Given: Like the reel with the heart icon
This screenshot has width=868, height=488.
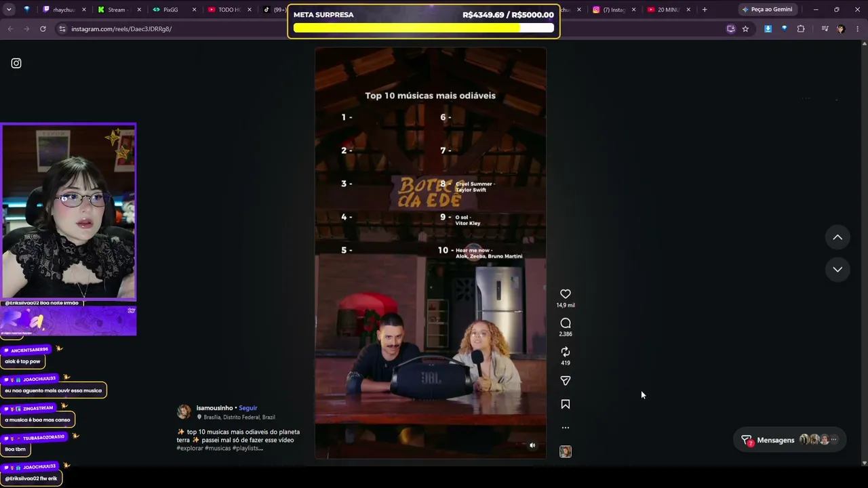Looking at the screenshot, I should pos(566,294).
